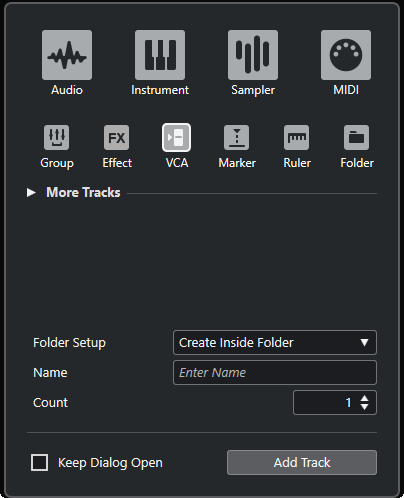Click the VCA fader track icon
404x498 pixels.
pos(177,137)
